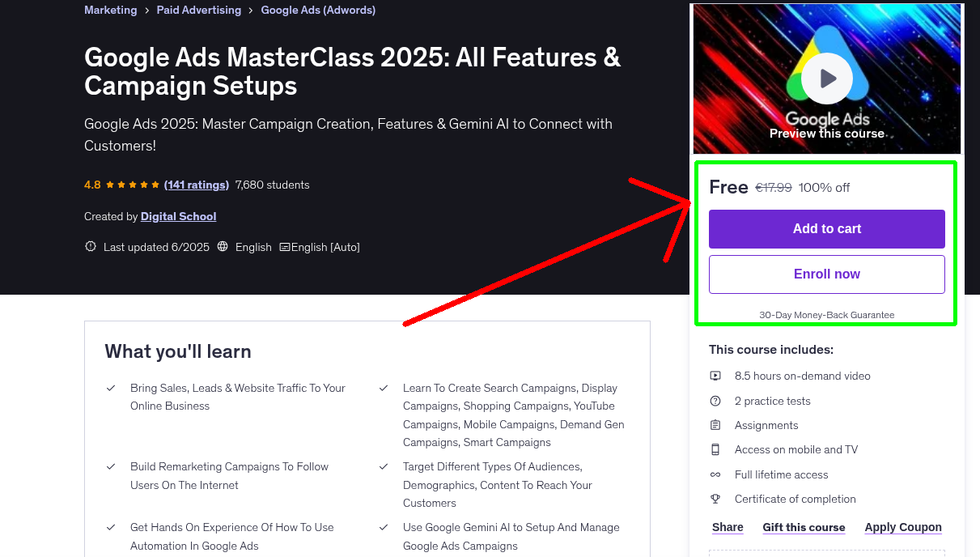Open the Marketing breadcrumb category
Screen dimensions: 980x557
tap(110, 10)
